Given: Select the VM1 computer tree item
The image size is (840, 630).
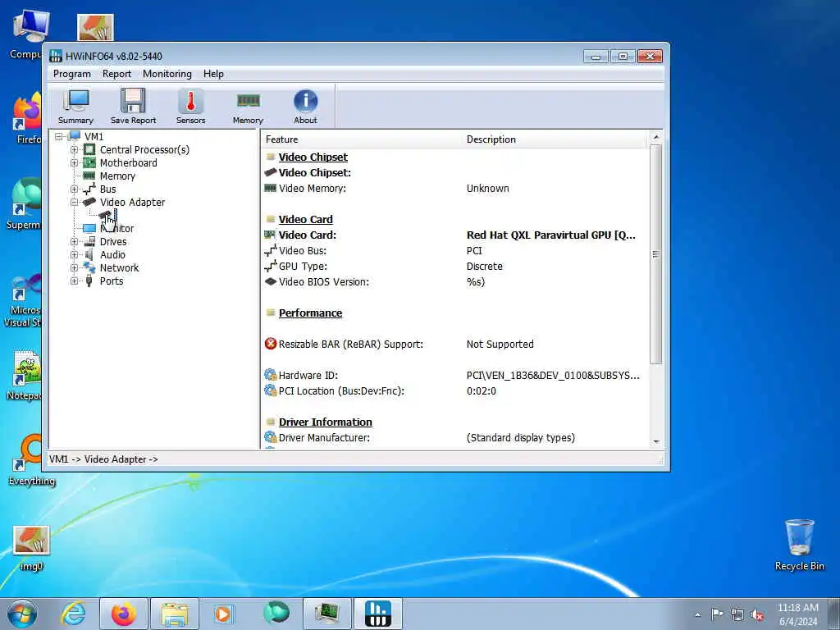Looking at the screenshot, I should (x=94, y=137).
